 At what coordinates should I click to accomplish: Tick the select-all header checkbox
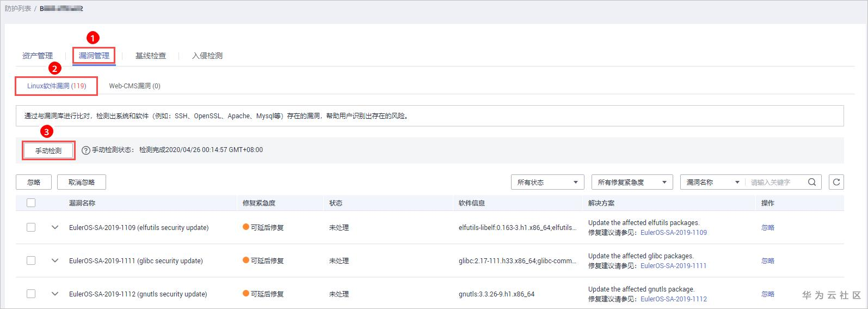pos(31,203)
